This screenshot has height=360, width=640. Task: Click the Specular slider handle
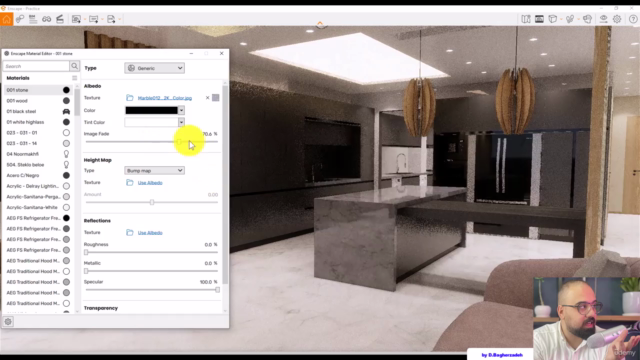pos(218,290)
